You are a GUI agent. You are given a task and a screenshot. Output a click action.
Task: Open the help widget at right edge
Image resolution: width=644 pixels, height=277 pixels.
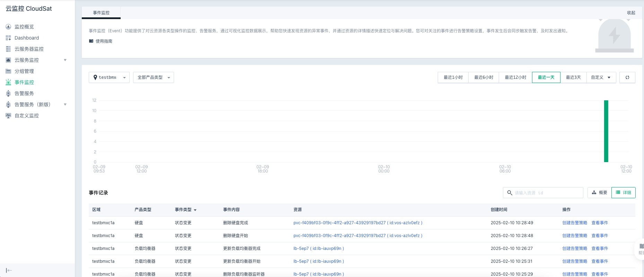pos(640,249)
